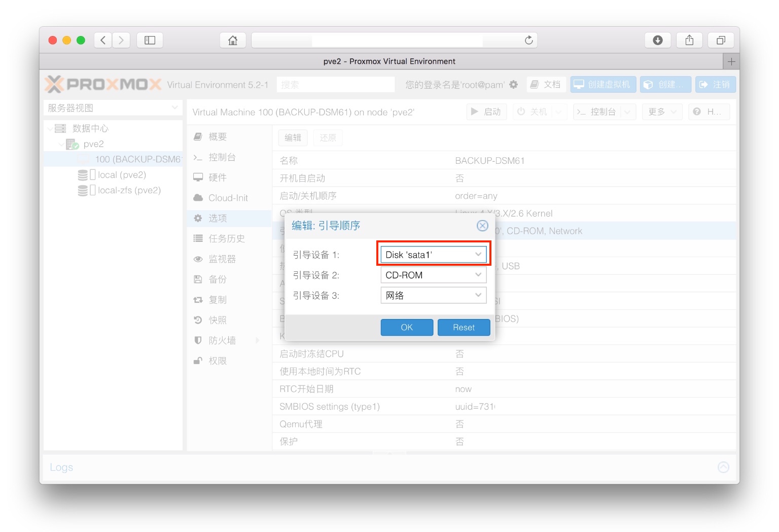Toggle the Safari sidebar button
The image size is (779, 532).
click(150, 40)
